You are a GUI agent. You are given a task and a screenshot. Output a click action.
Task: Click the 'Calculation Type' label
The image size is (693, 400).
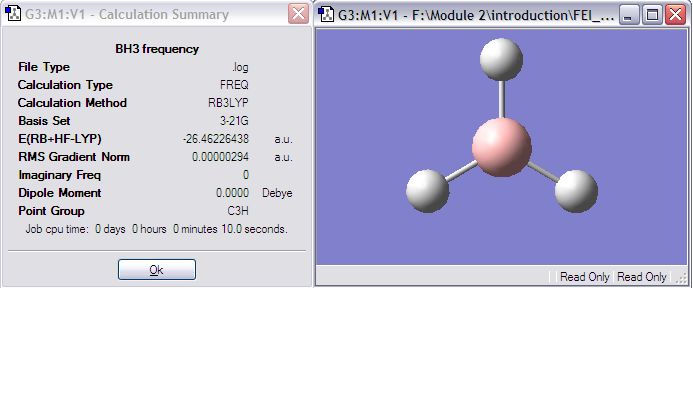point(65,84)
